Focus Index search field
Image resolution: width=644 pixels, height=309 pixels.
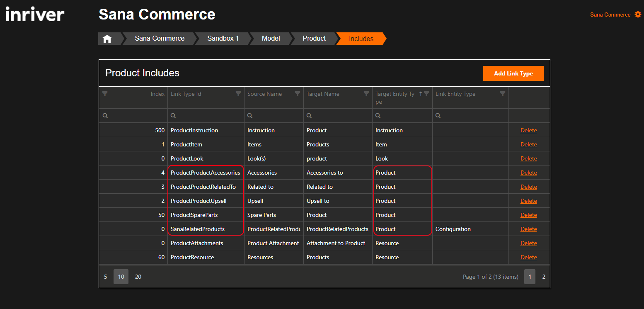click(133, 116)
